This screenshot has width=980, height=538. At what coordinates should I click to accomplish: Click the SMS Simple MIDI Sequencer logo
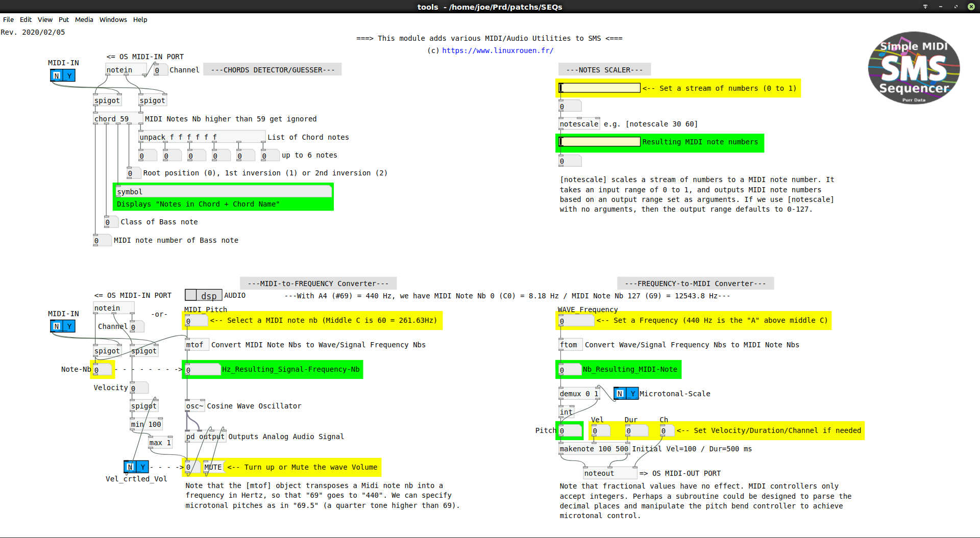point(913,68)
